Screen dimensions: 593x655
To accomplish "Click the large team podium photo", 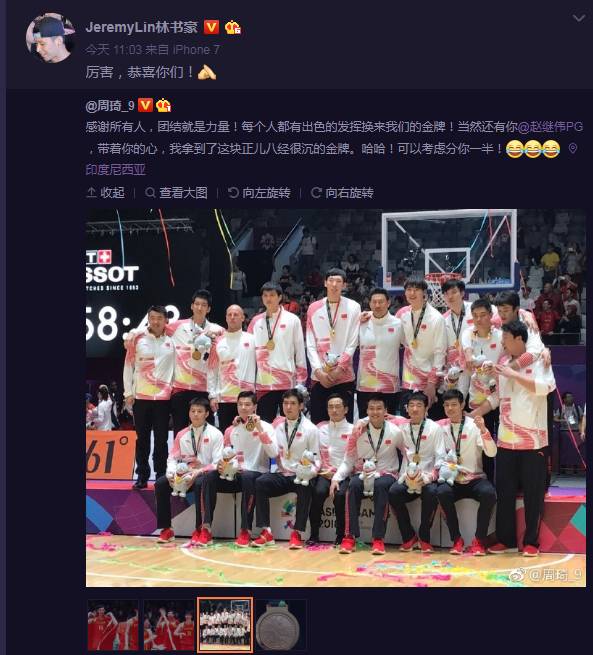I will pos(336,398).
